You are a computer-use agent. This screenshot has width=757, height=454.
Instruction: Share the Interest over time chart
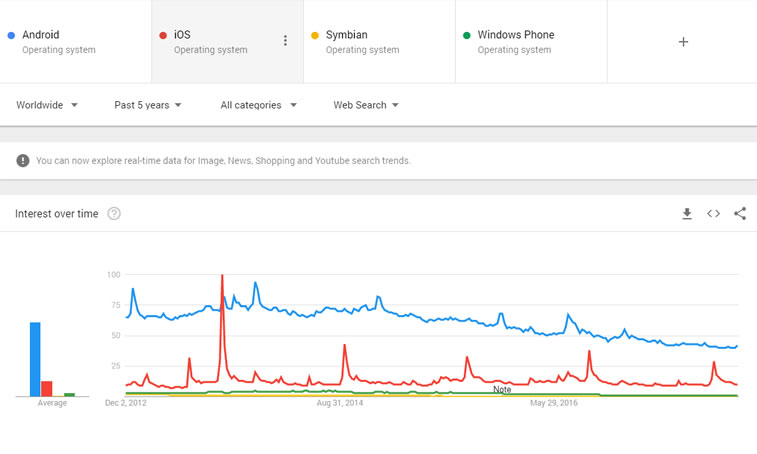(x=740, y=214)
